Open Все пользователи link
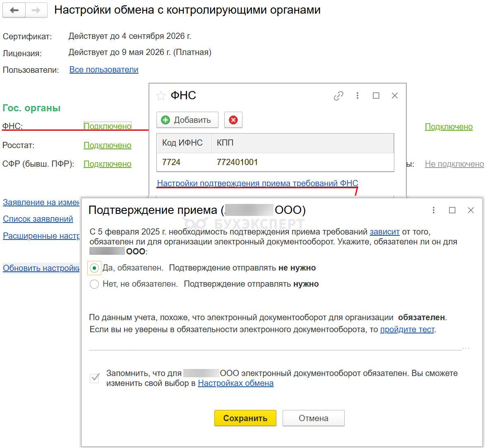The height and width of the screenshot is (448, 487). 104,69
